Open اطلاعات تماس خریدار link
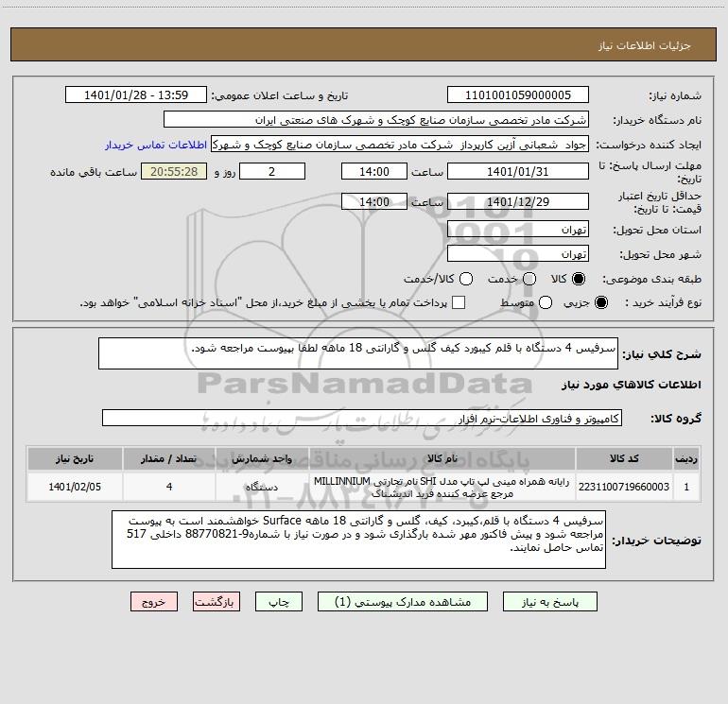The width and height of the screenshot is (728, 704). (x=156, y=145)
